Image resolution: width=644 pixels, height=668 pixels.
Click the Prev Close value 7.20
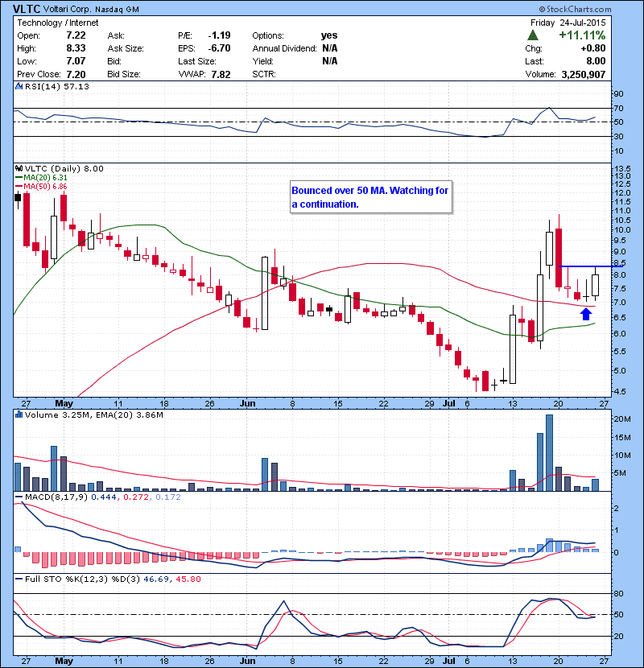point(76,75)
